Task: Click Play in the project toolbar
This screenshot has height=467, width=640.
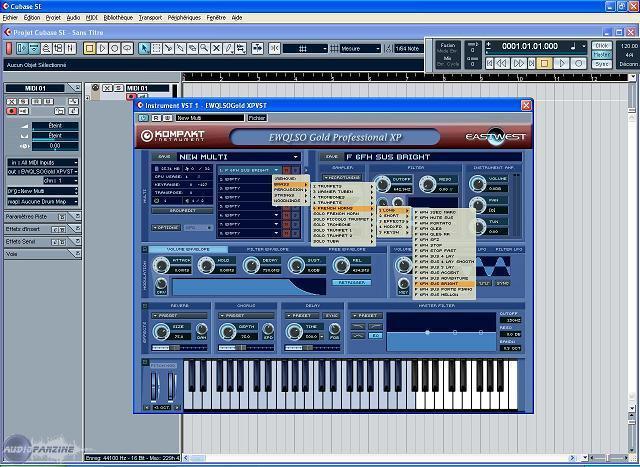Action: pyautogui.click(x=102, y=49)
